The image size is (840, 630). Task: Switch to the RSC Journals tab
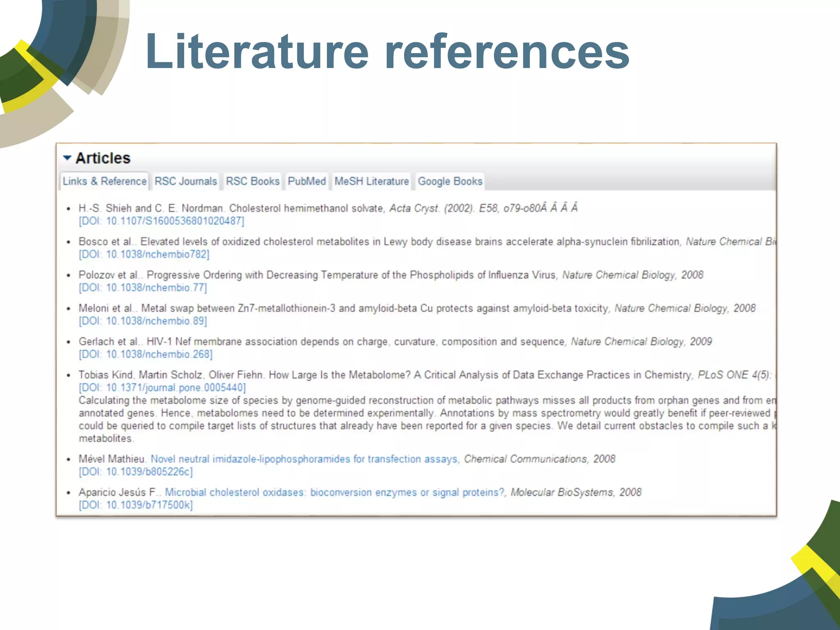coord(186,181)
